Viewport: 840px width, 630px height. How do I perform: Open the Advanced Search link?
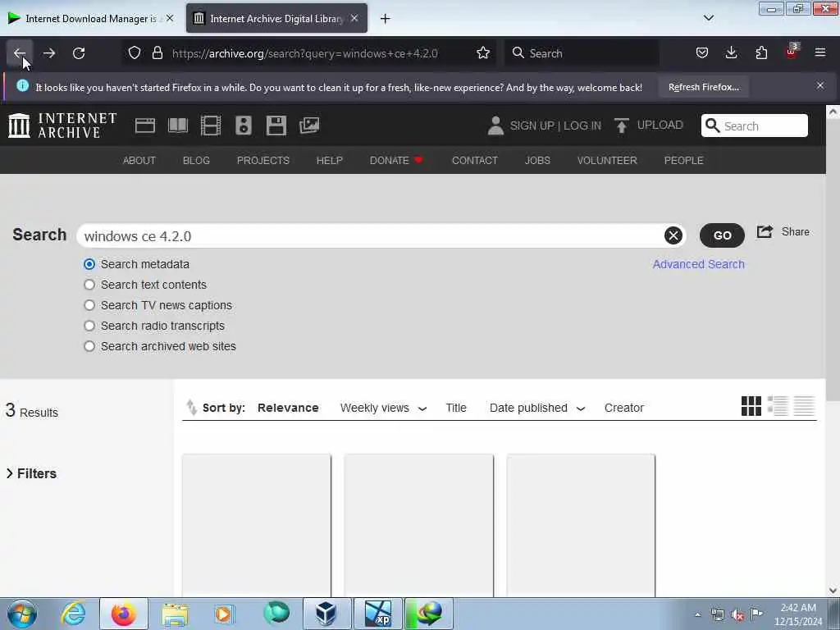click(698, 264)
